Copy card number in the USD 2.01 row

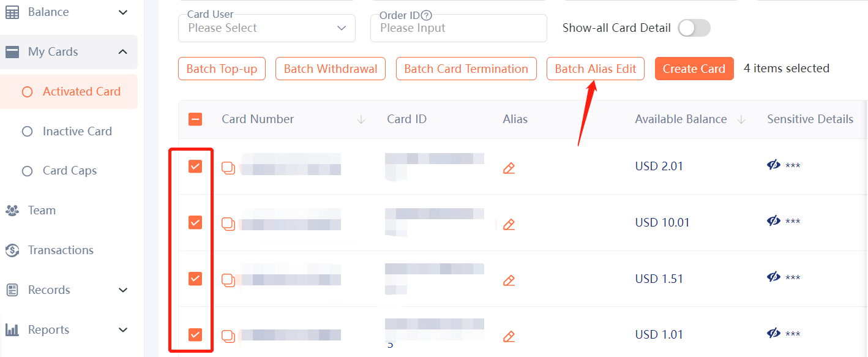[228, 168]
